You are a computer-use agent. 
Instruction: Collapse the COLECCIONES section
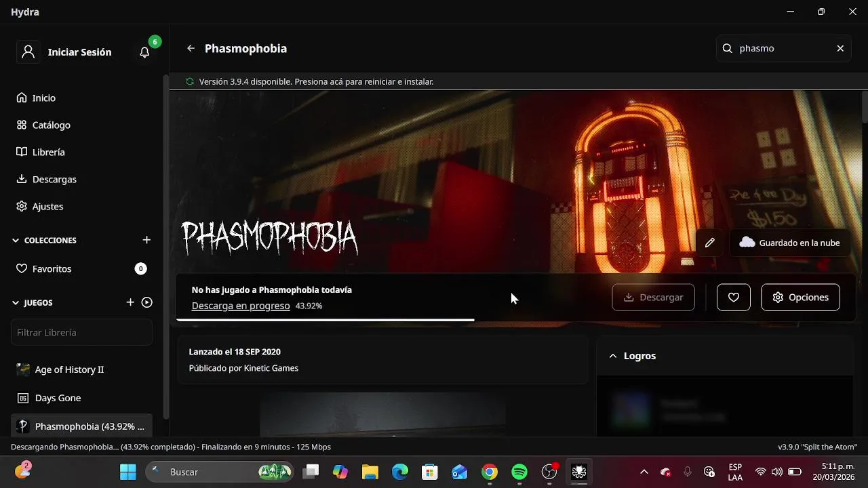pos(45,241)
